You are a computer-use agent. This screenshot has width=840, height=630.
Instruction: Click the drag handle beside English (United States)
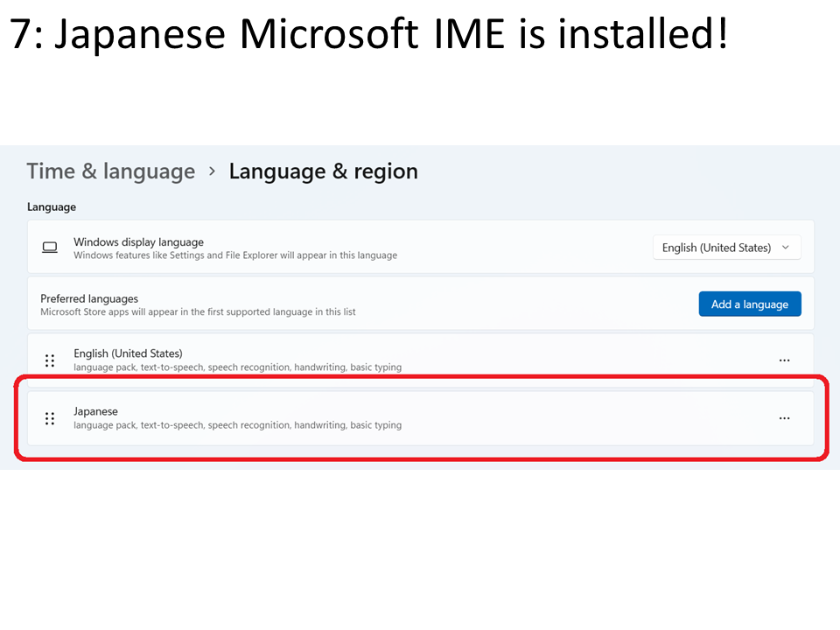pyautogui.click(x=50, y=360)
